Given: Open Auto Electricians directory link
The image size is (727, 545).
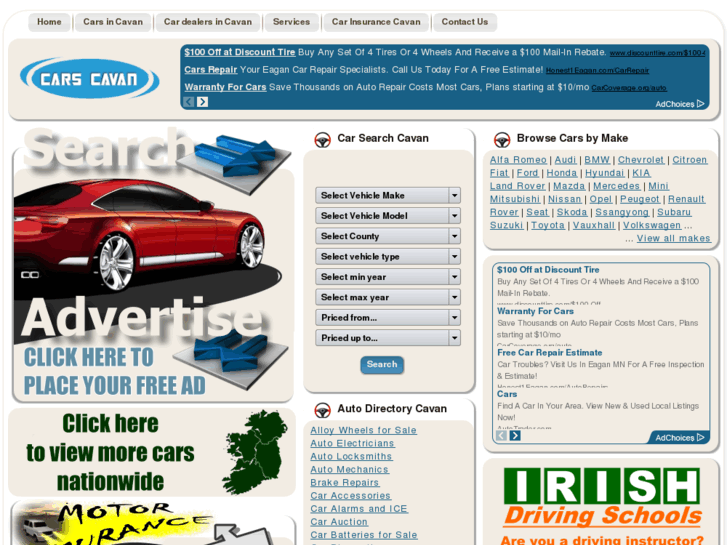Looking at the screenshot, I should tap(352, 443).
